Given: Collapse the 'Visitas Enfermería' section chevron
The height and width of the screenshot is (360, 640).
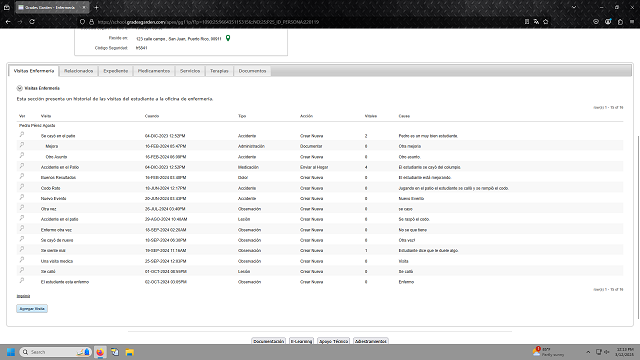Looking at the screenshot, I should [x=20, y=88].
